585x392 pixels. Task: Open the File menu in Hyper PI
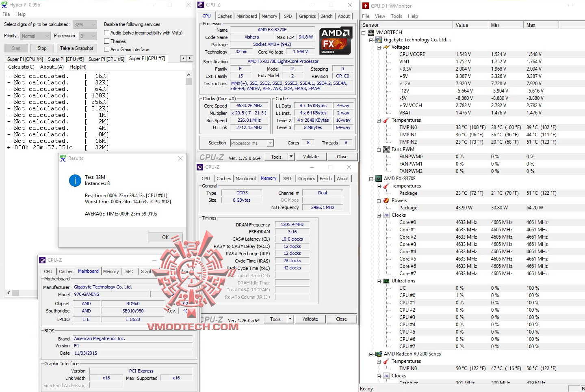point(6,14)
